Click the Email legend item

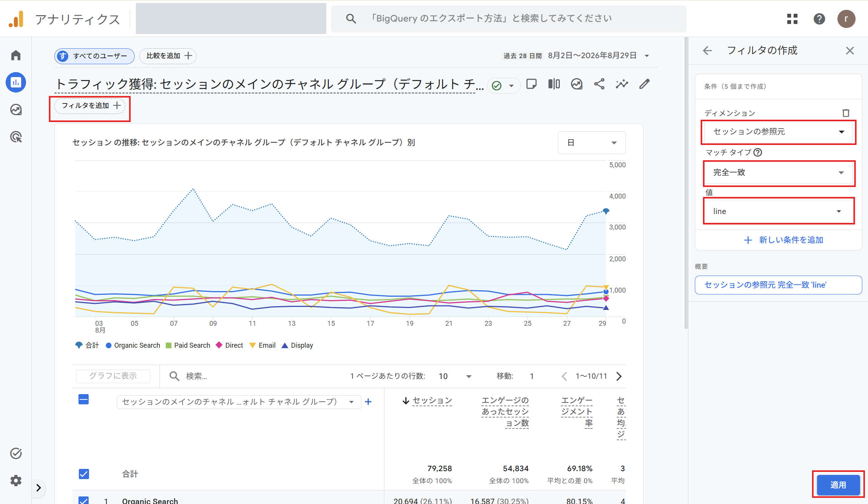coord(263,345)
